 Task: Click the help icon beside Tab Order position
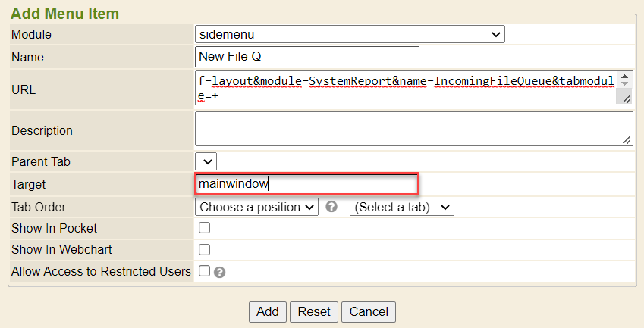331,207
